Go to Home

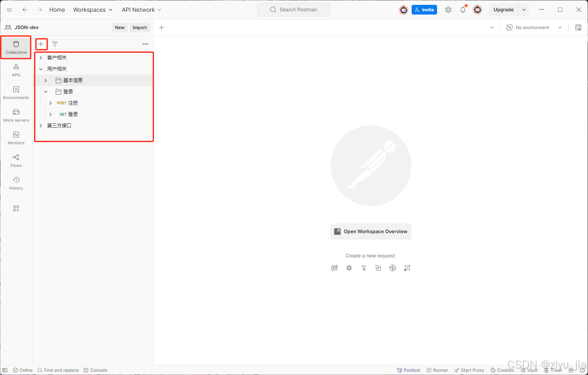pyautogui.click(x=57, y=10)
